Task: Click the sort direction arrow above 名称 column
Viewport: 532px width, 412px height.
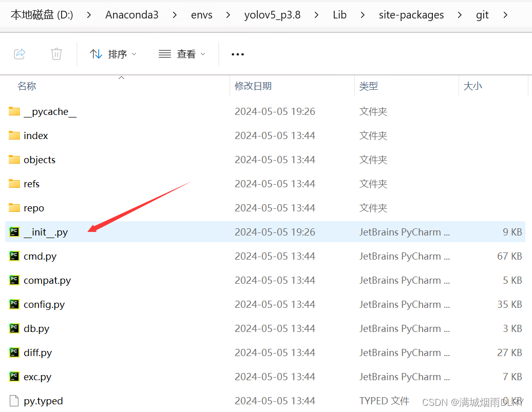Action: coord(121,77)
